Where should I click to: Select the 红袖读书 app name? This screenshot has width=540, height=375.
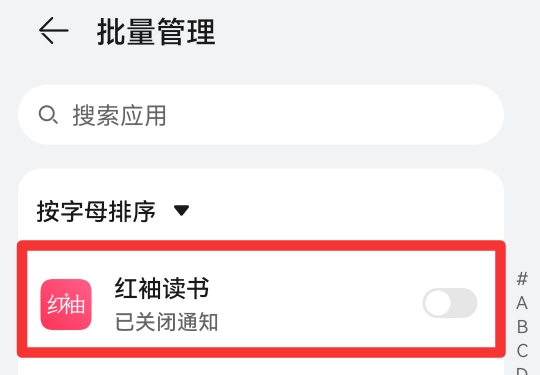[162, 288]
